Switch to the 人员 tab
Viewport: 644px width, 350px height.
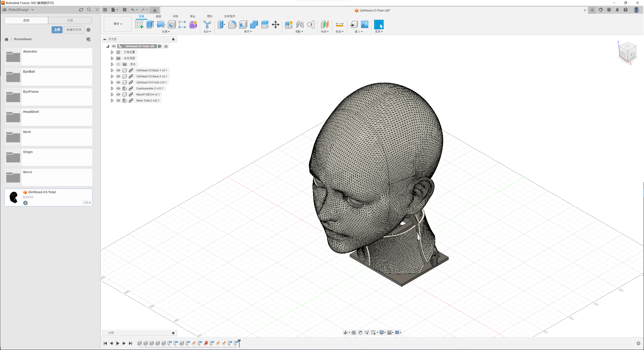pos(70,20)
